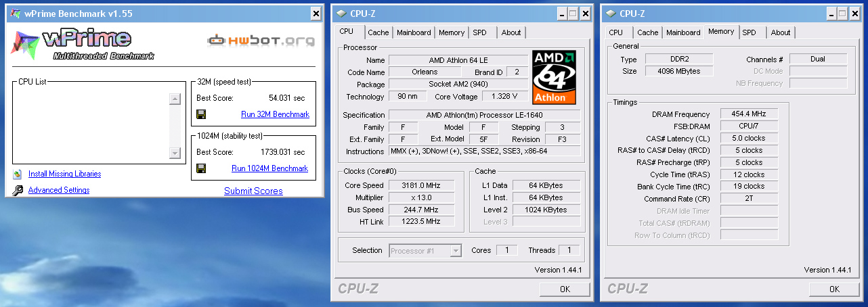The image size is (868, 307).
Task: Click the Submit Scores link
Action: [x=253, y=191]
